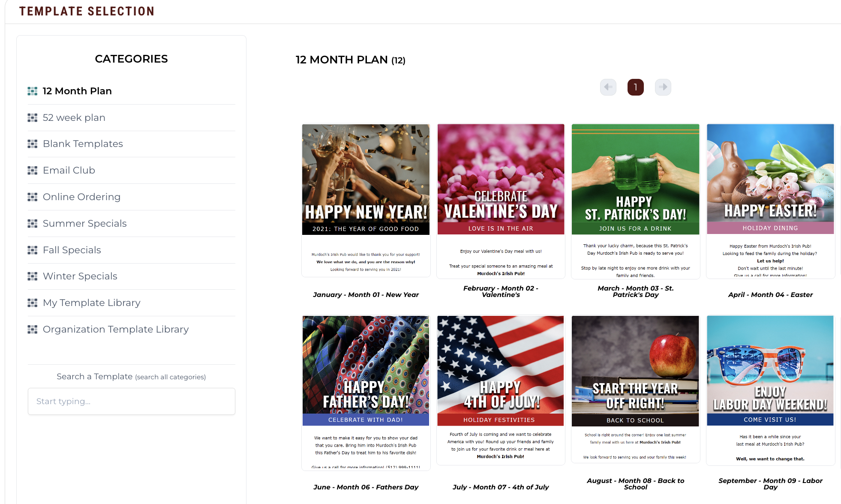Click the grid icon beside My Template Library

point(33,303)
